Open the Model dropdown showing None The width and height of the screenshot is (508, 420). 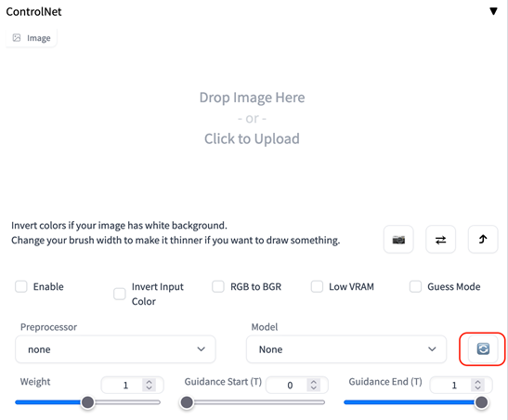click(x=346, y=349)
